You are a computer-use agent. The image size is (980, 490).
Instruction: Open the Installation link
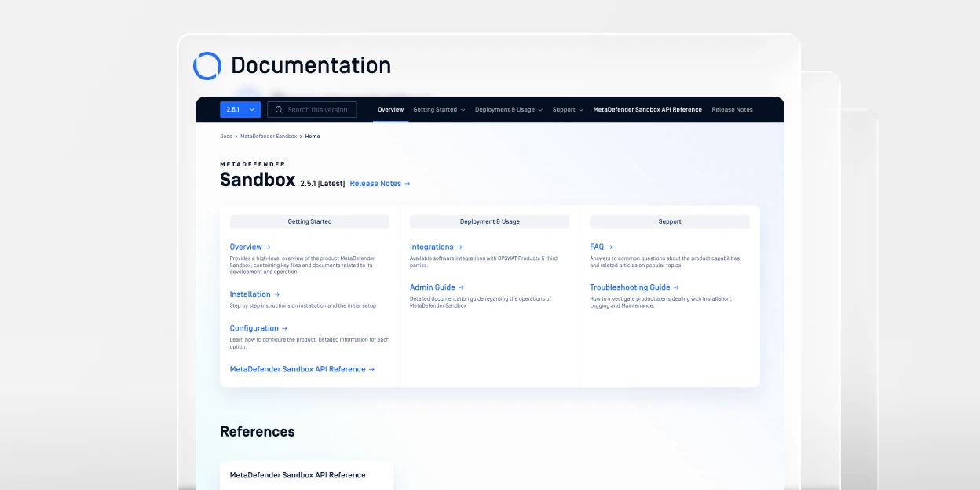254,294
